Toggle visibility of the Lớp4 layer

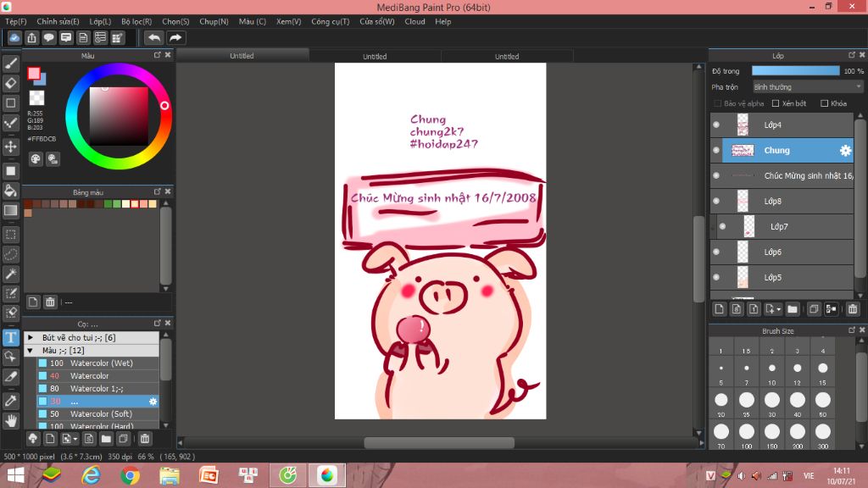tap(716, 125)
